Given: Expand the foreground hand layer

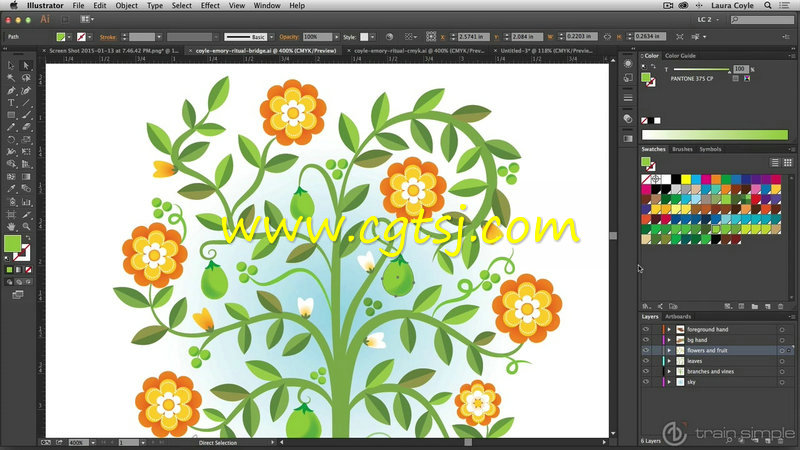Looking at the screenshot, I should pyautogui.click(x=669, y=330).
